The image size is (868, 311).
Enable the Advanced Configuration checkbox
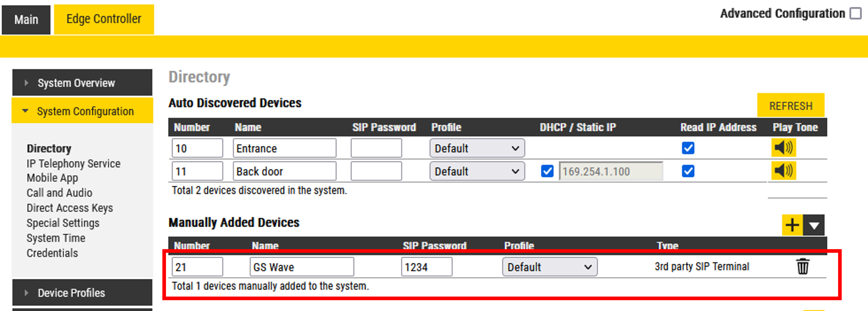pyautogui.click(x=855, y=13)
